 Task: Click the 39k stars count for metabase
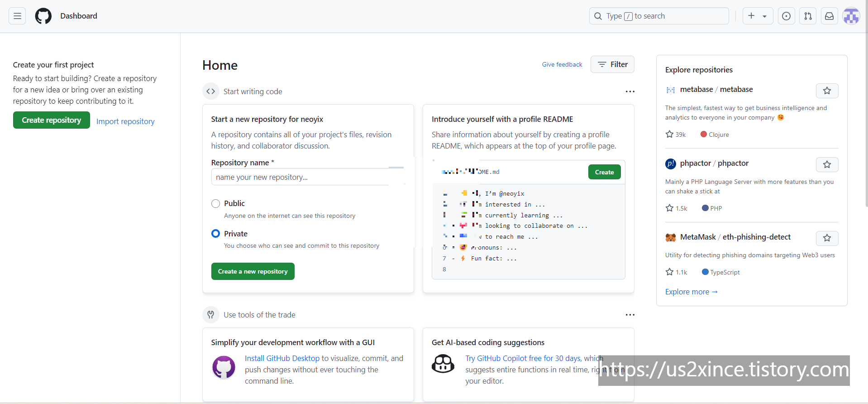point(676,135)
